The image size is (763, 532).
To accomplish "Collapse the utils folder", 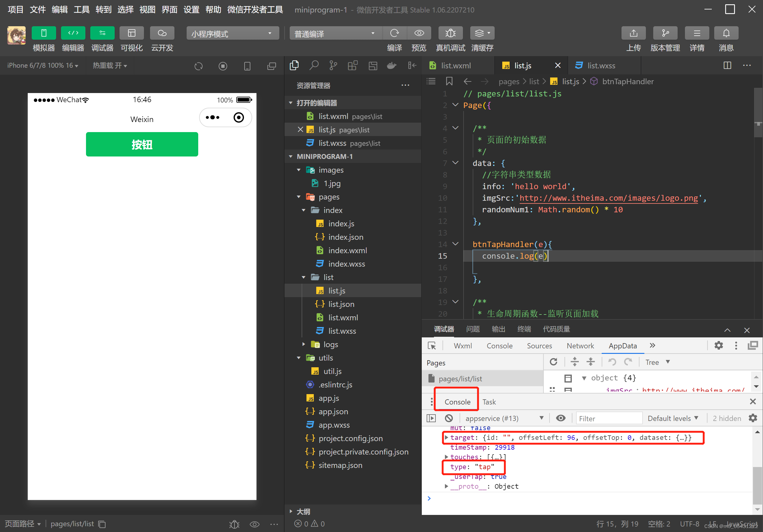I will point(299,358).
